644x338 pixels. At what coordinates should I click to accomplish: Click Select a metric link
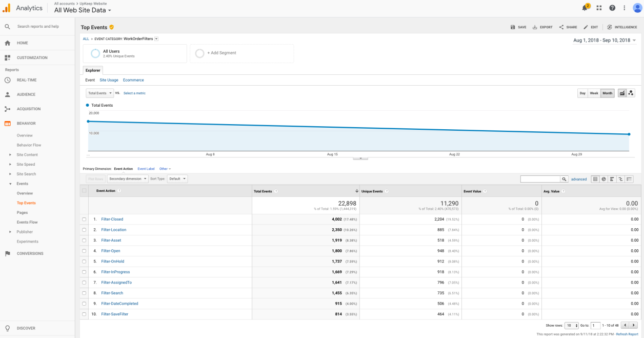tap(134, 93)
